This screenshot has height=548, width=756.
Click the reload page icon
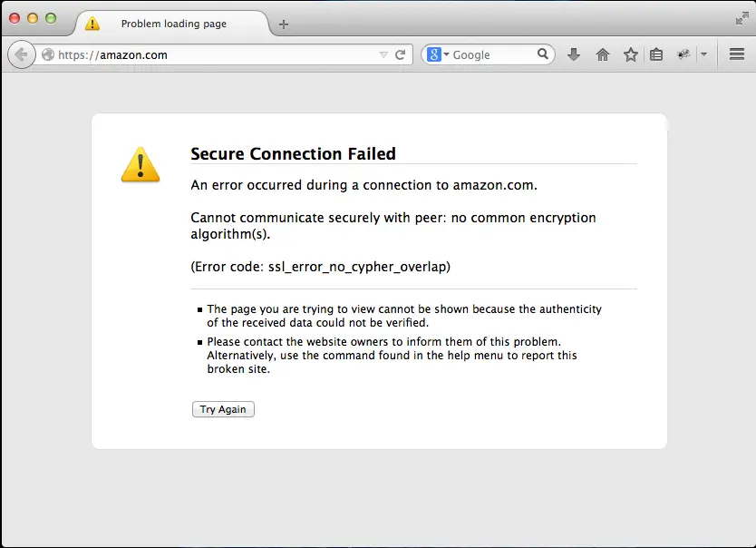tap(400, 54)
